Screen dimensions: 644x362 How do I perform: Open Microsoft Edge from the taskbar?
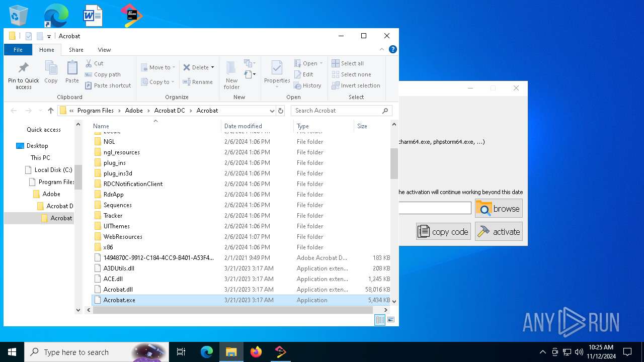[x=207, y=352]
